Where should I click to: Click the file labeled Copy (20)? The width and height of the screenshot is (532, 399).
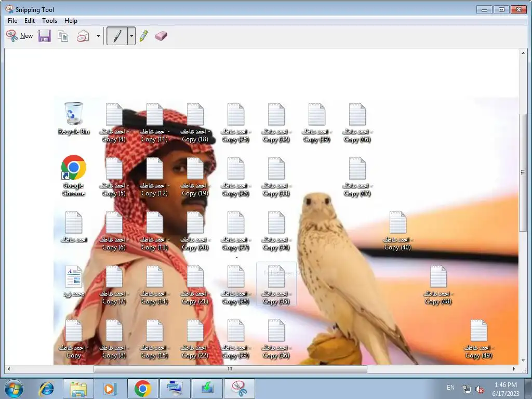pos(195,230)
